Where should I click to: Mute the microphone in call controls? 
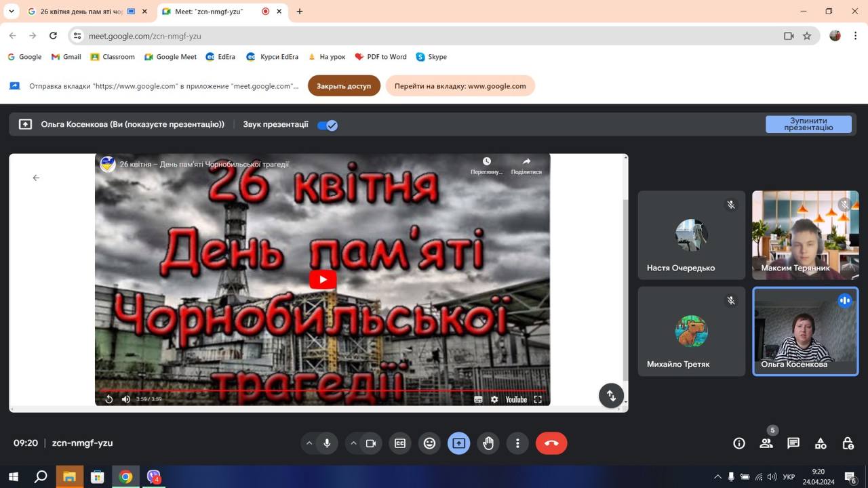327,443
